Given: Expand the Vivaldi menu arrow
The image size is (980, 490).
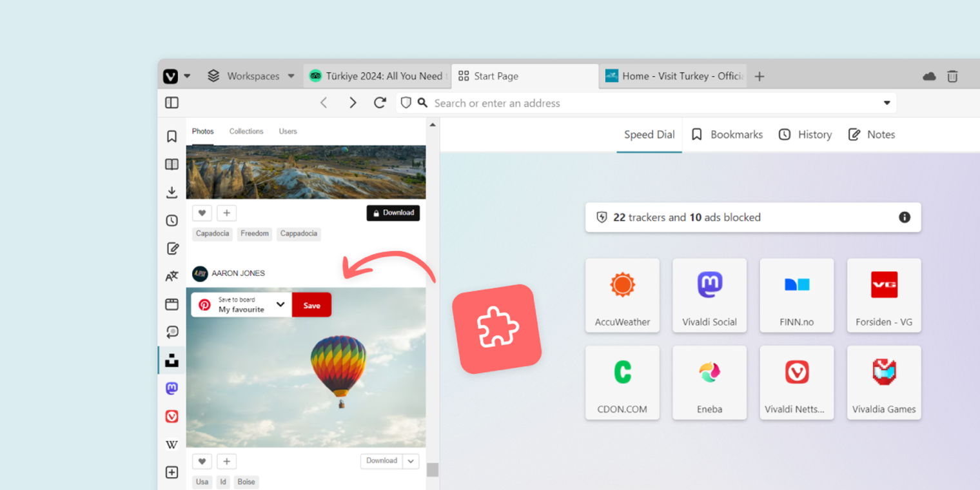Looking at the screenshot, I should 188,75.
